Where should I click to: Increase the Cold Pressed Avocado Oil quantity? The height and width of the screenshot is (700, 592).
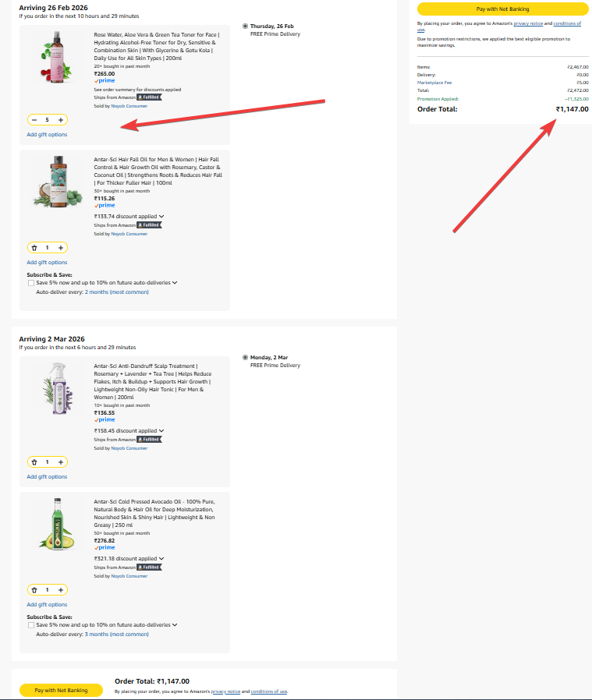(61, 590)
